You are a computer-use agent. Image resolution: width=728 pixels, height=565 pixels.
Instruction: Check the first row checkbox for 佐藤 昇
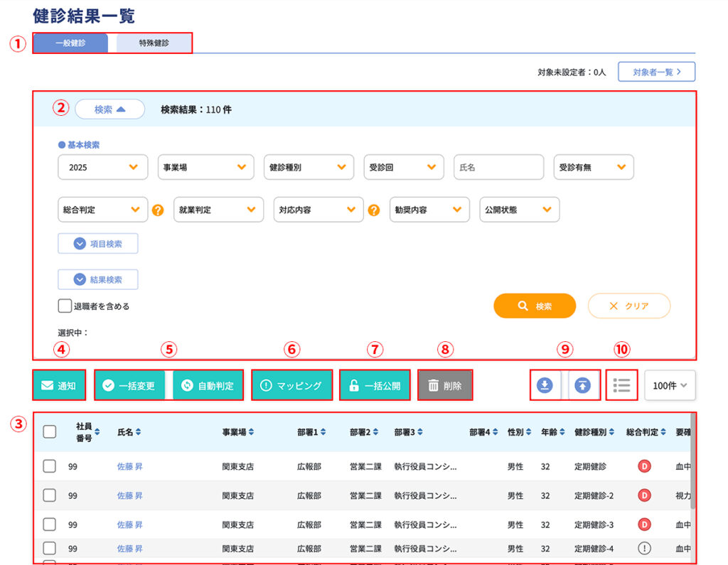tap(50, 466)
